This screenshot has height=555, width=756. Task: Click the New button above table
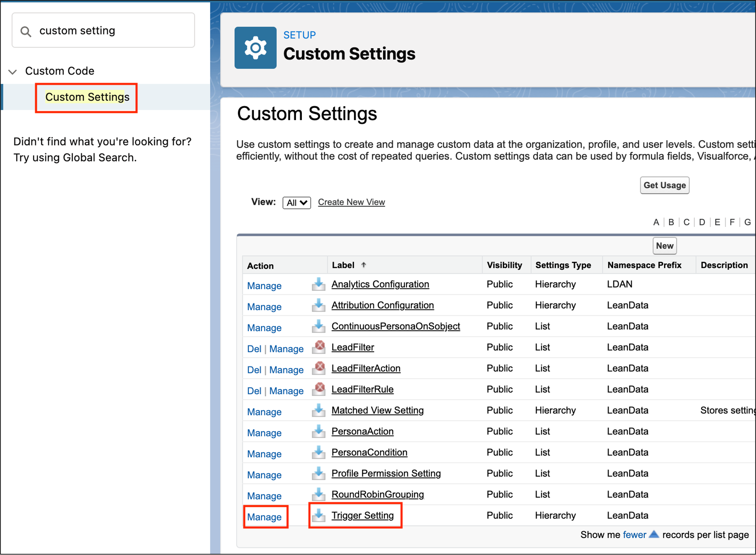tap(664, 246)
